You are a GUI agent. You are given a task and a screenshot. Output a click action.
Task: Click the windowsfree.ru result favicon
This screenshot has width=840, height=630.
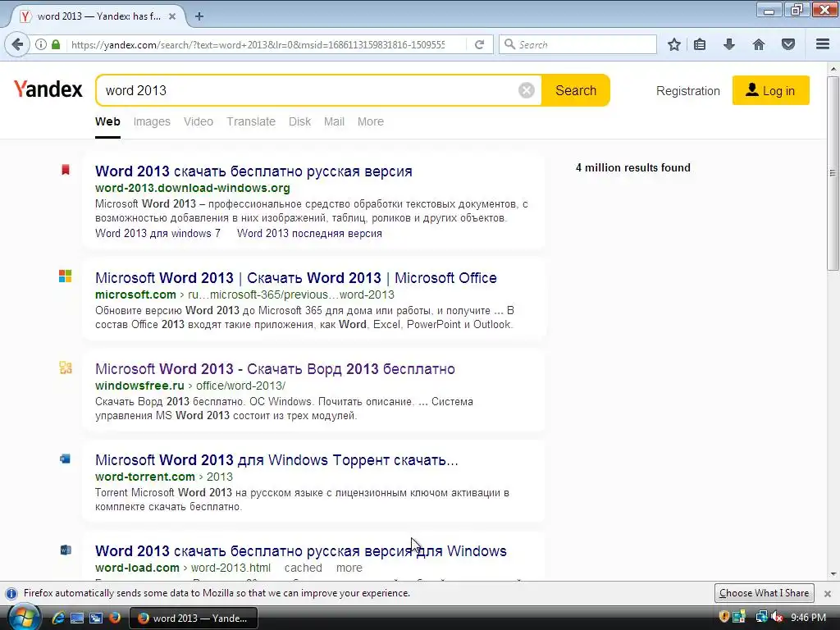[x=66, y=367]
